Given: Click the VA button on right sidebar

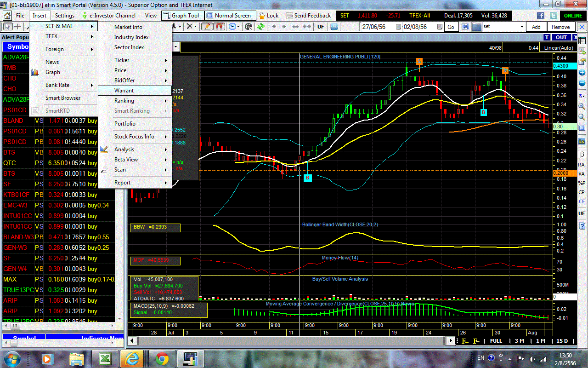Looking at the screenshot, I should click(582, 174).
